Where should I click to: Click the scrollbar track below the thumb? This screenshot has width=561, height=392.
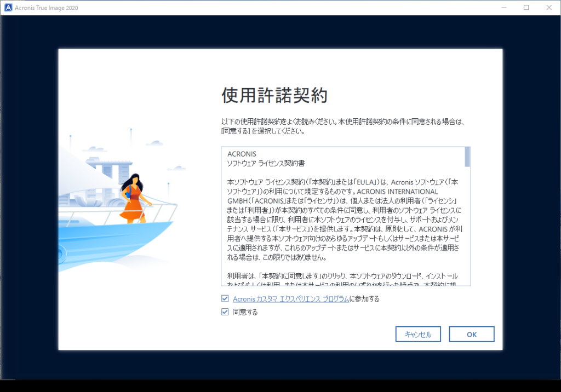pos(467,226)
